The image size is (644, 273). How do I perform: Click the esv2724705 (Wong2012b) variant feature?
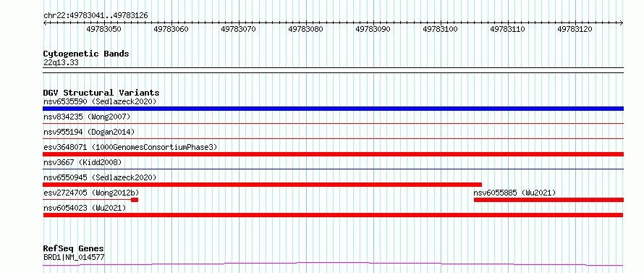click(90, 200)
